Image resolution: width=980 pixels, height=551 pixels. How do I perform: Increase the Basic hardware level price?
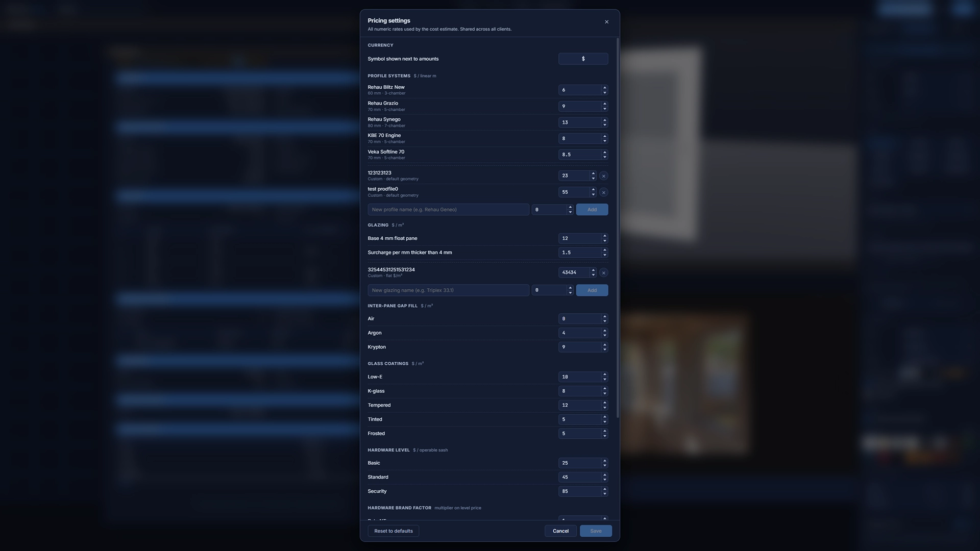point(605,461)
